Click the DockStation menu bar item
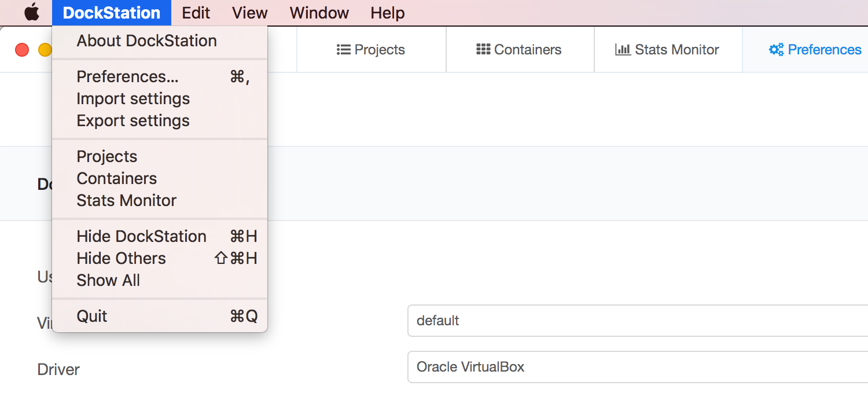Viewport: 868px width, 404px height. click(112, 13)
